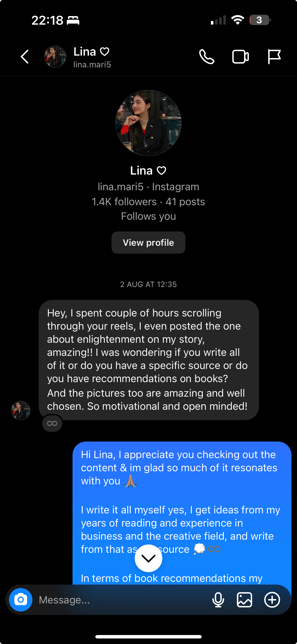Tap the infinity reaction under Lina's message
The width and height of the screenshot is (297, 644).
pos(52,423)
